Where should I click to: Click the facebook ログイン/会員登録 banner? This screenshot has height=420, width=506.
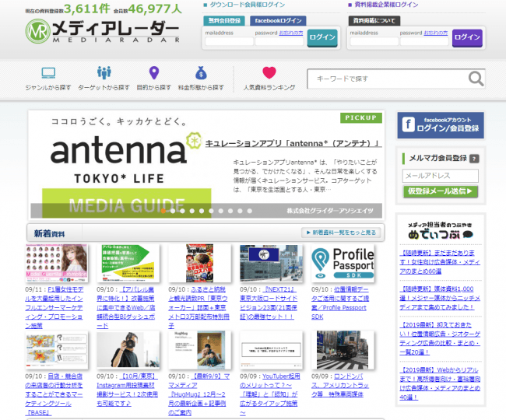click(x=441, y=125)
